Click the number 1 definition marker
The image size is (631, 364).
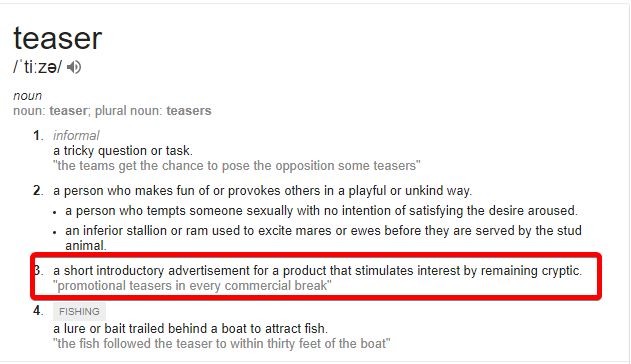[38, 136]
